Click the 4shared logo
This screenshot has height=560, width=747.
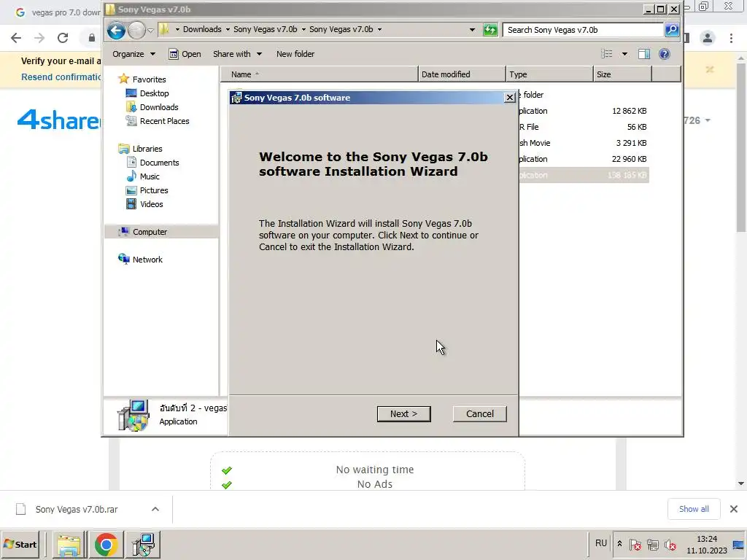(58, 120)
